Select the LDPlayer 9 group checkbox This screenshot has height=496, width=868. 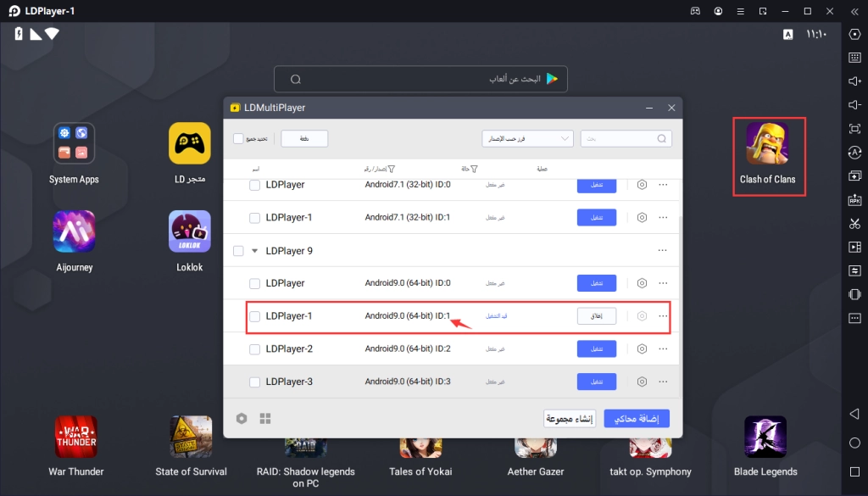pos(238,251)
